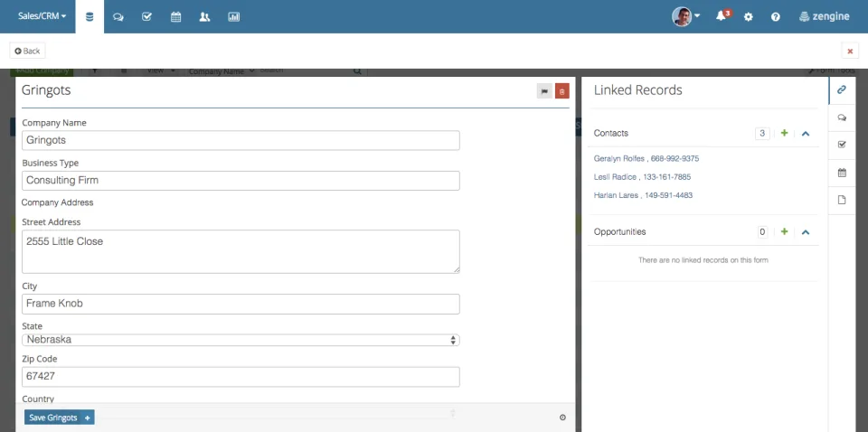
Task: Open the notifications bell with badge
Action: click(x=723, y=15)
